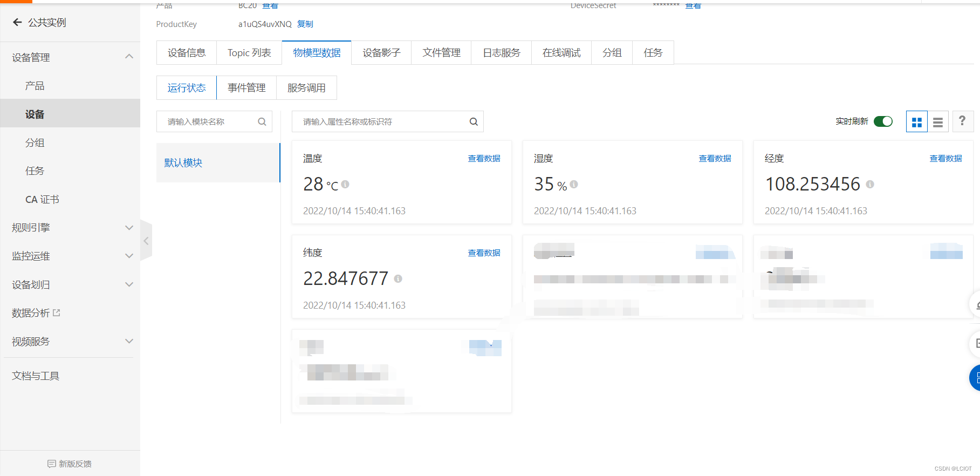Open 数据分析 in sidebar
980x476 pixels.
coord(31,313)
